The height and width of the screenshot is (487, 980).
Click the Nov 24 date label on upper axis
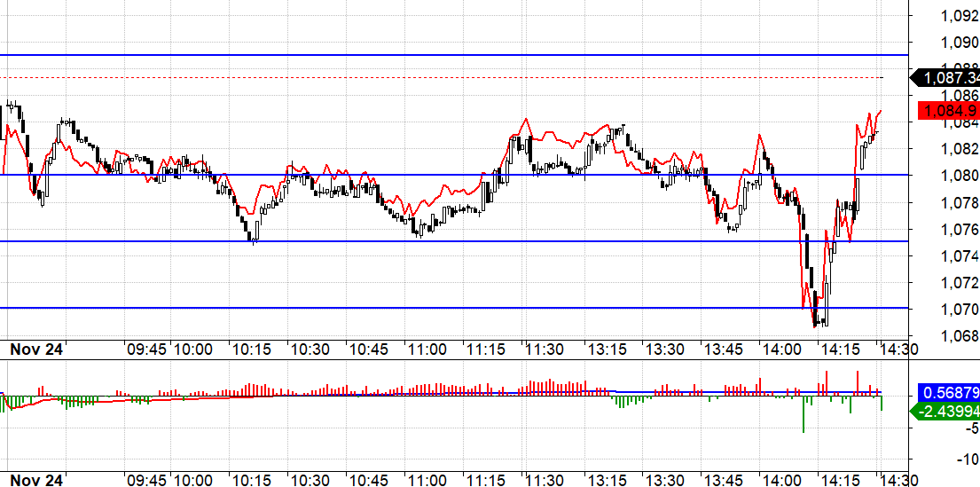37,350
